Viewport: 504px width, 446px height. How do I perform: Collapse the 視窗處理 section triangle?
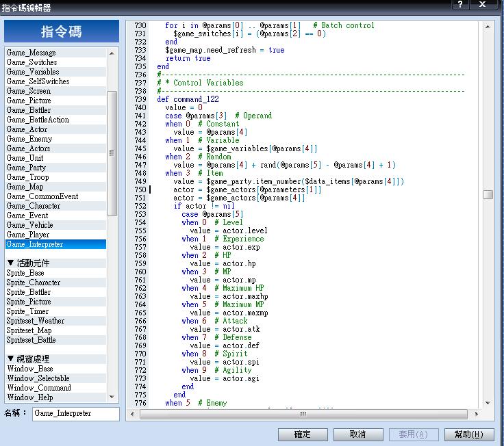tap(10, 358)
